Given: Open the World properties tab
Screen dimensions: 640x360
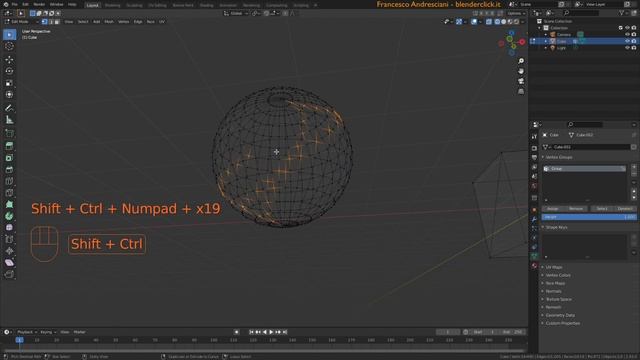Looking at the screenshot, I should coord(534,186).
